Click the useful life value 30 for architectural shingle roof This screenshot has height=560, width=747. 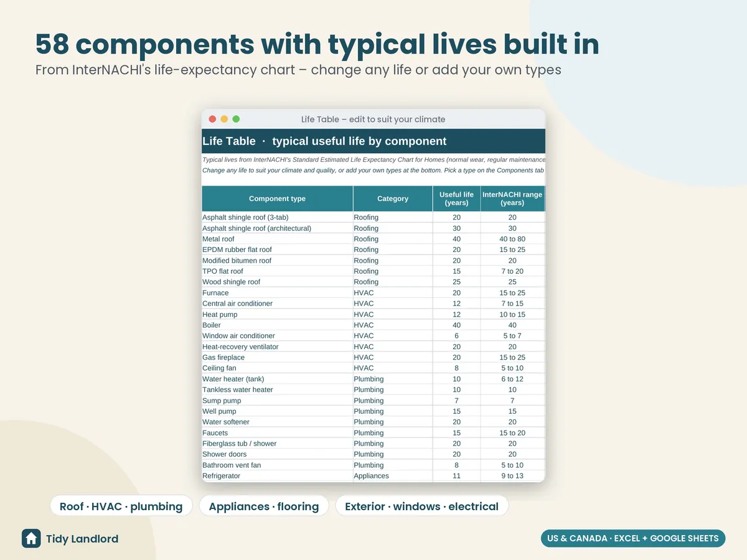coord(456,228)
